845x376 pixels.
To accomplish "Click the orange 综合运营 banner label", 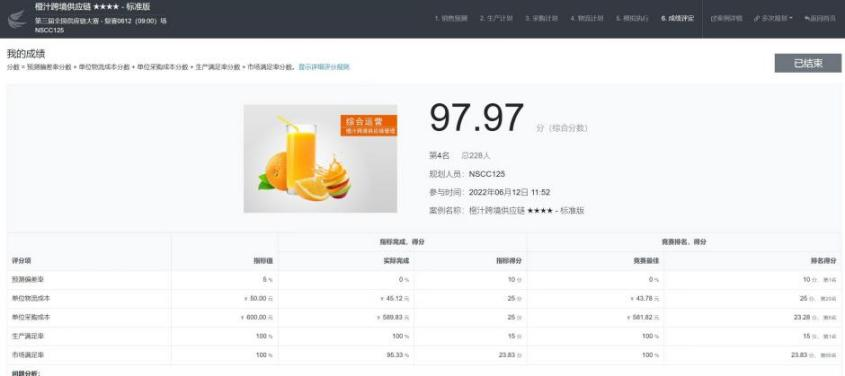I will [x=369, y=125].
